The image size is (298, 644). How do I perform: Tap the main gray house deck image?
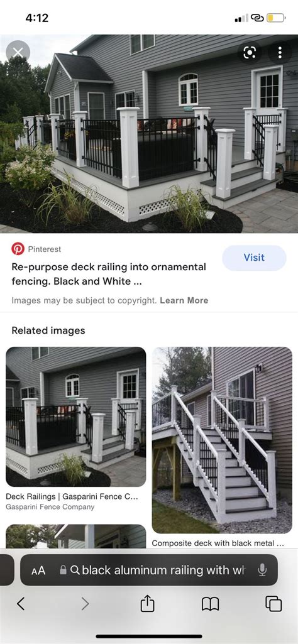coord(149,133)
